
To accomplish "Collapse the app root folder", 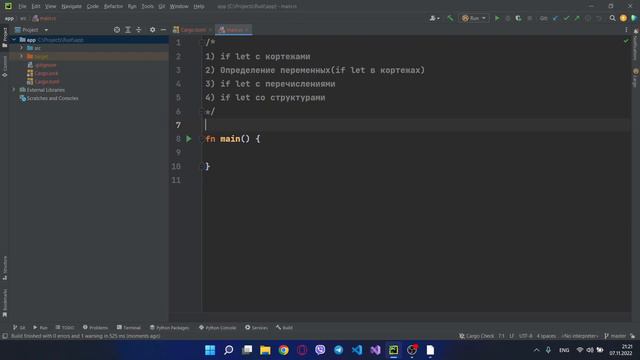I will click(14, 40).
